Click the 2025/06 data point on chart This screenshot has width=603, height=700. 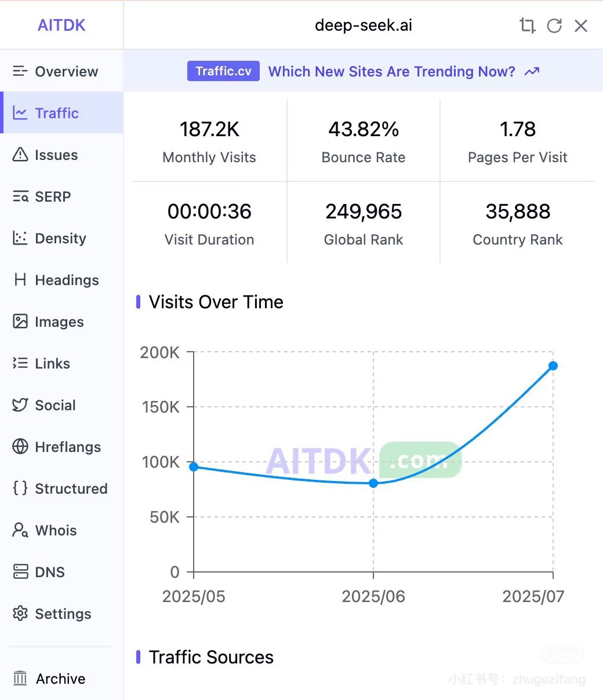[373, 483]
